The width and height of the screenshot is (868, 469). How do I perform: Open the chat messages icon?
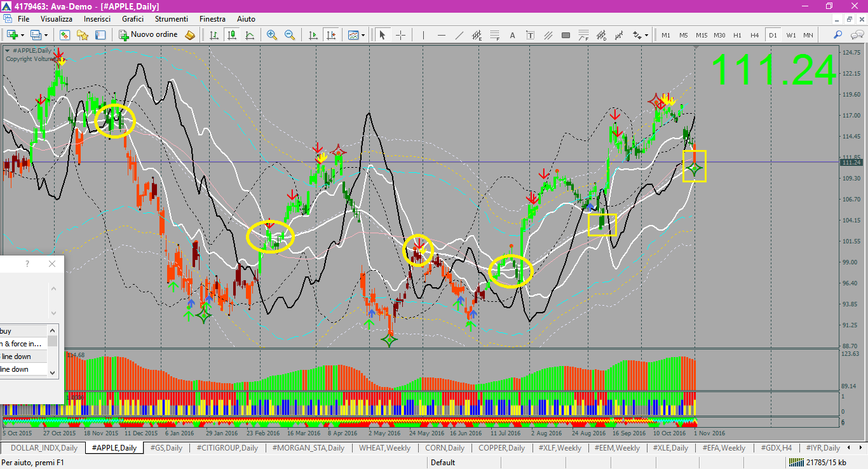856,35
